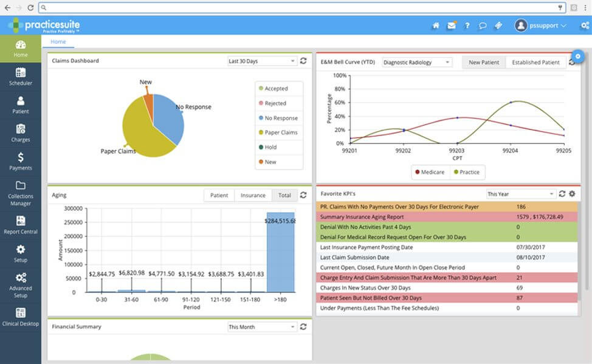
Task: Toggle Practice line in bell curve legend
Action: tap(467, 172)
